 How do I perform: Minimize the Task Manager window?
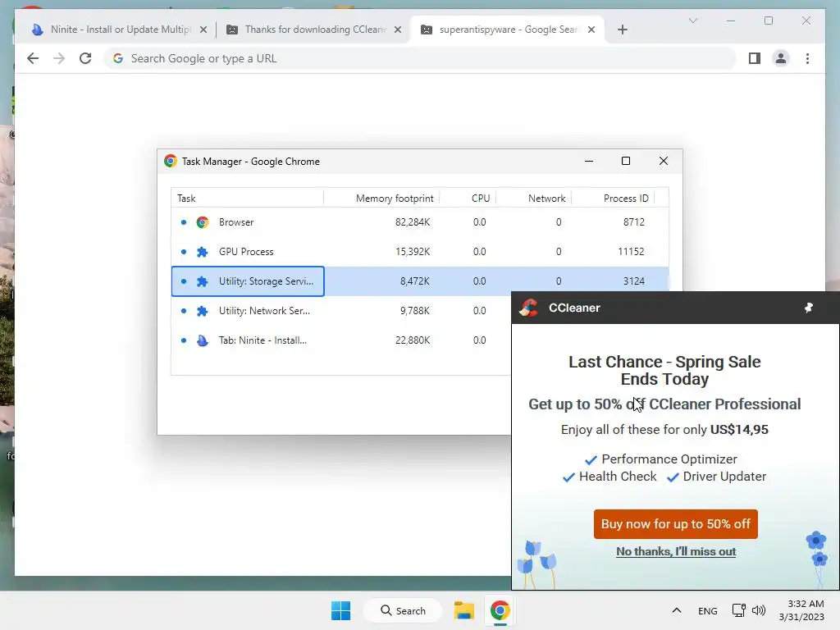589,162
